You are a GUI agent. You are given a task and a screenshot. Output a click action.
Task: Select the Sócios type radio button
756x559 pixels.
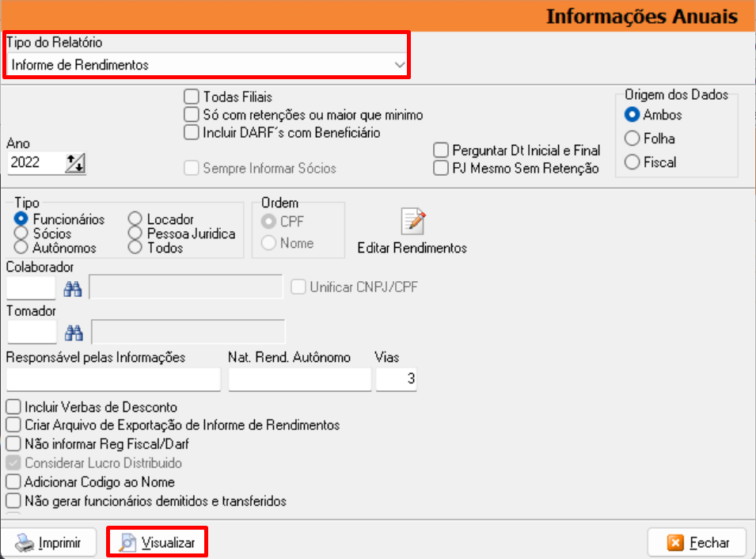click(21, 234)
